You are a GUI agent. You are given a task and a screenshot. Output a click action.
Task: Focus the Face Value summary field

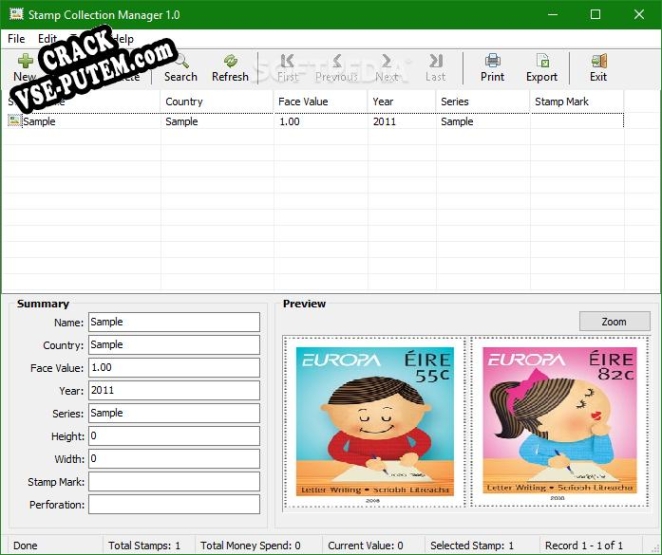174,368
